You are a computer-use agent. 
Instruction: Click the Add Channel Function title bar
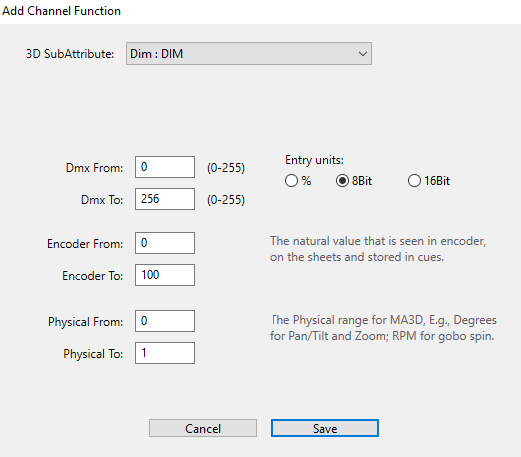[x=260, y=11]
